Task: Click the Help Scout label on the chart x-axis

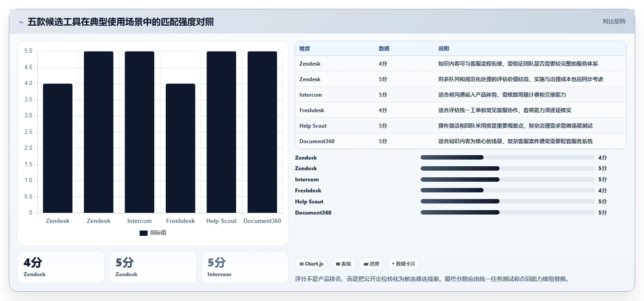Action: pos(221,221)
